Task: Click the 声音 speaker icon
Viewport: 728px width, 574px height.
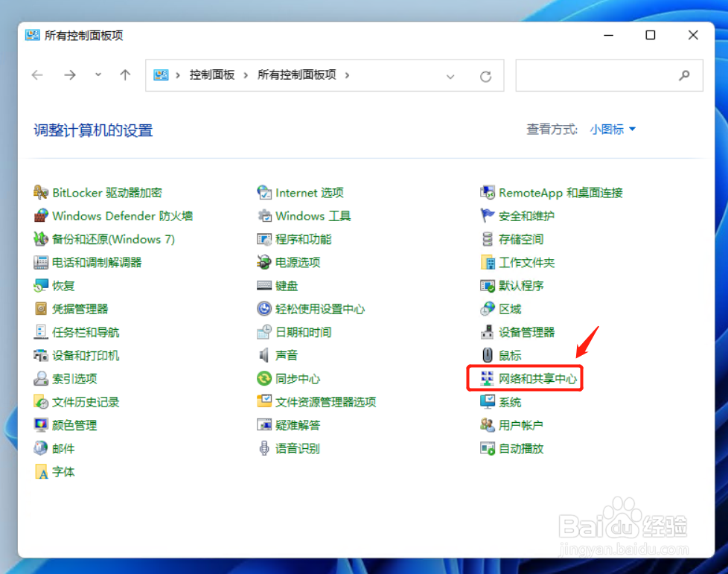Action: [264, 355]
